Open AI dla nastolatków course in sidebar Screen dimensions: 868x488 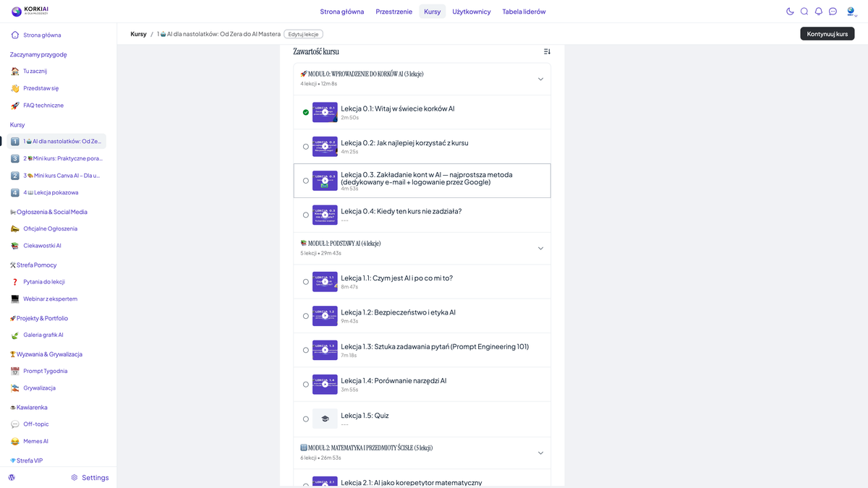point(56,142)
